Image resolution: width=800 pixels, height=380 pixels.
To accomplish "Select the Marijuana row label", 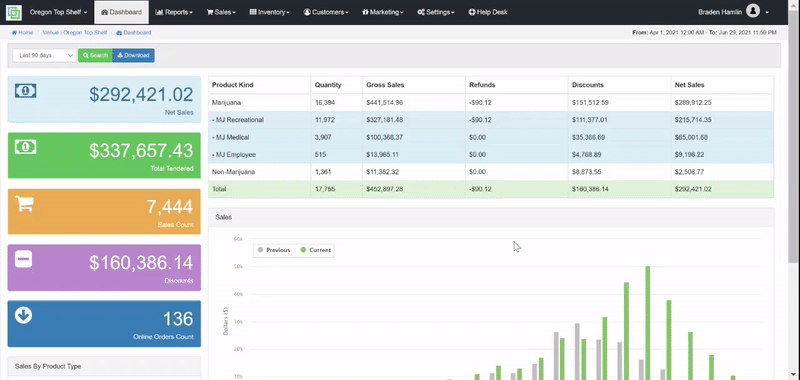I will (x=226, y=103).
